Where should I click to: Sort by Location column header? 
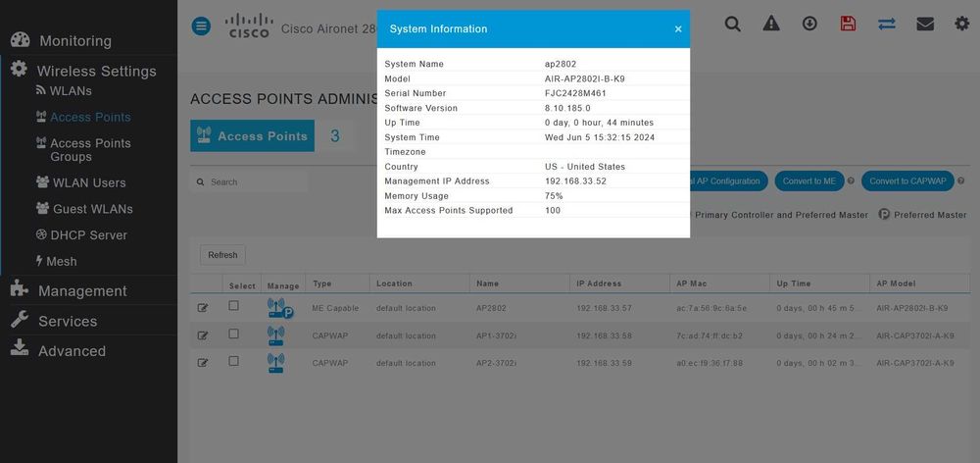coord(394,283)
